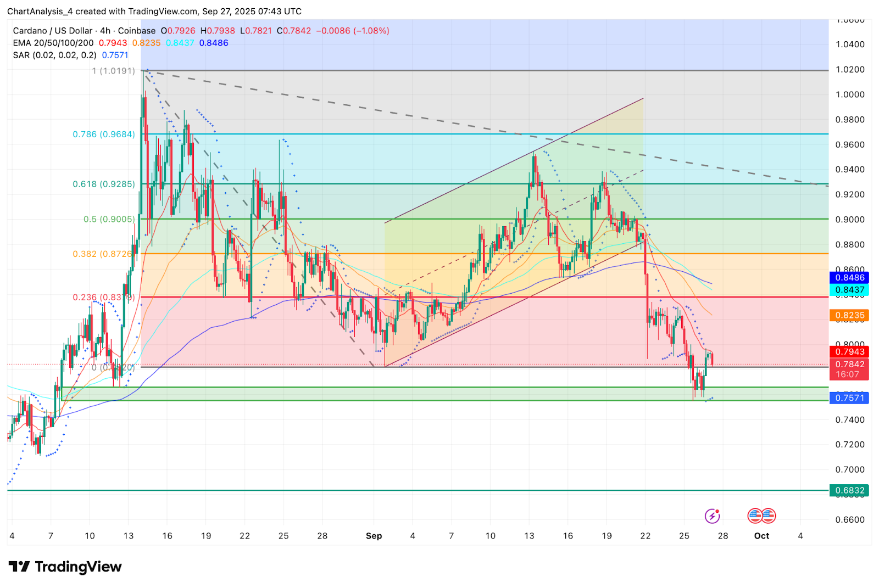Click the green 0.6832 support level label
The height and width of the screenshot is (588, 879).
849,490
